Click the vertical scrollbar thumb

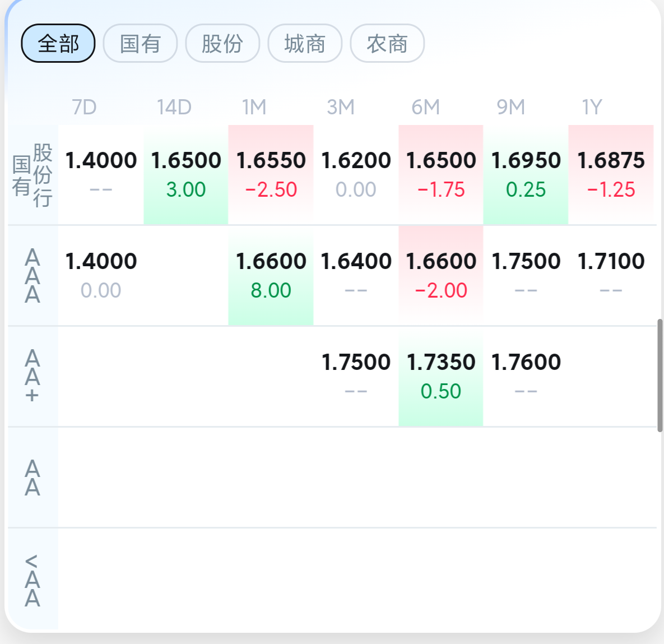[x=660, y=375]
